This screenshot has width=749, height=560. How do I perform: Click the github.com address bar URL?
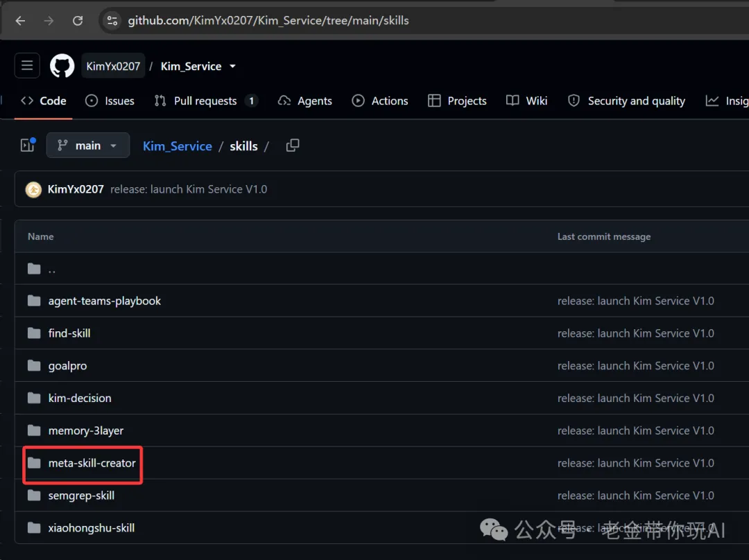point(268,21)
